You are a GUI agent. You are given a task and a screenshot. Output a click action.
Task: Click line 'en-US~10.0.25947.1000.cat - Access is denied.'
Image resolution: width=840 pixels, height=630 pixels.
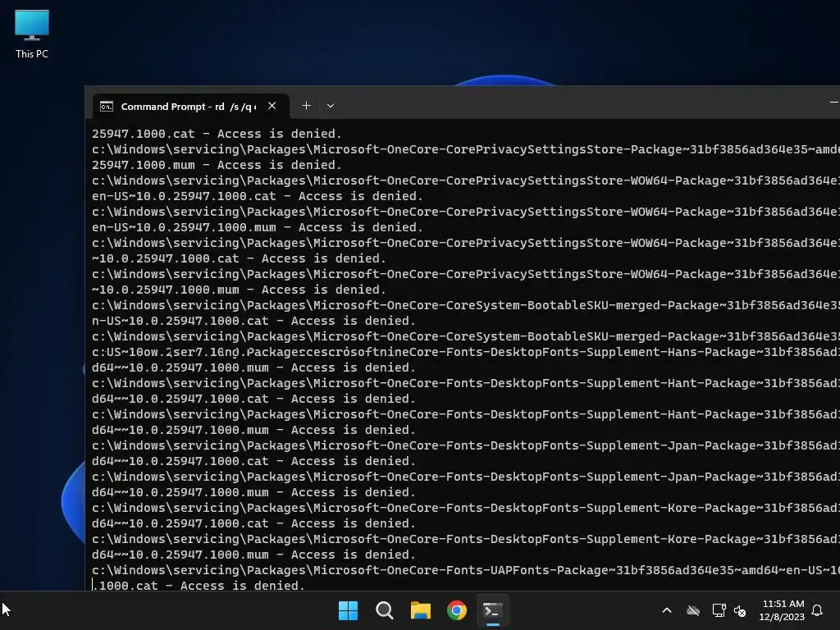(x=257, y=196)
